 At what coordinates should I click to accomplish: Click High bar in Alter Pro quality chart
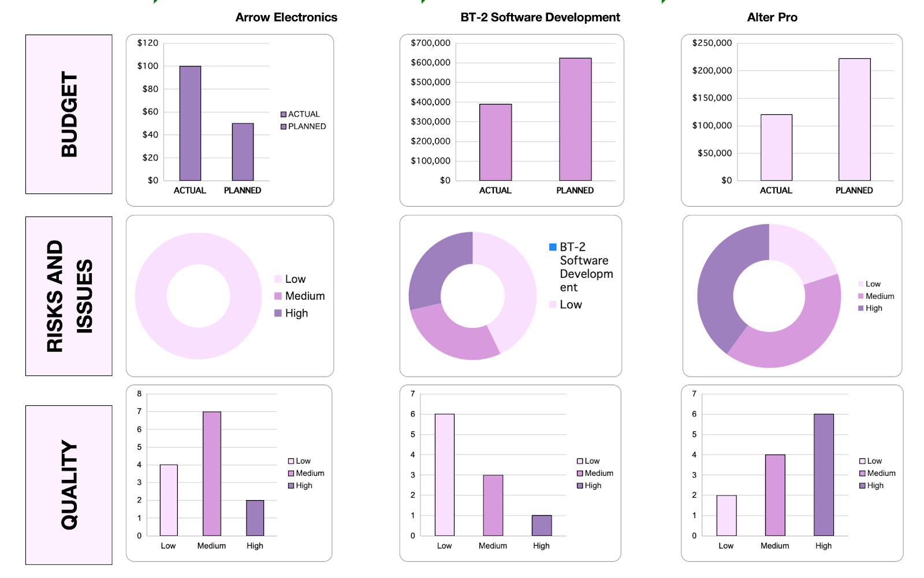[824, 475]
